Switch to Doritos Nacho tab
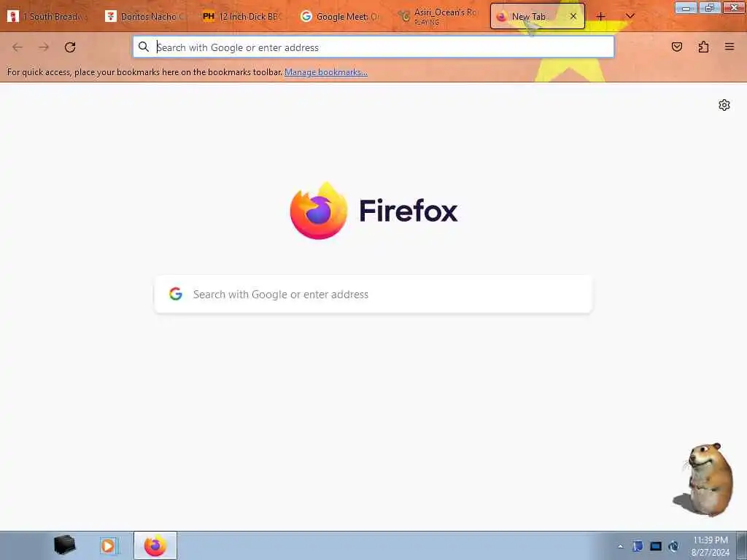 [x=147, y=17]
